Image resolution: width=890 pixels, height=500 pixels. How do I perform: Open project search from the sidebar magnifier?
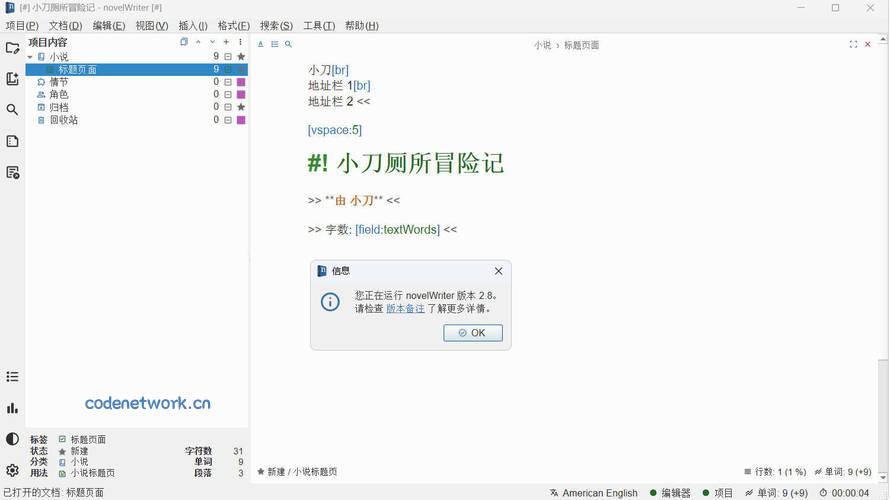[12, 110]
